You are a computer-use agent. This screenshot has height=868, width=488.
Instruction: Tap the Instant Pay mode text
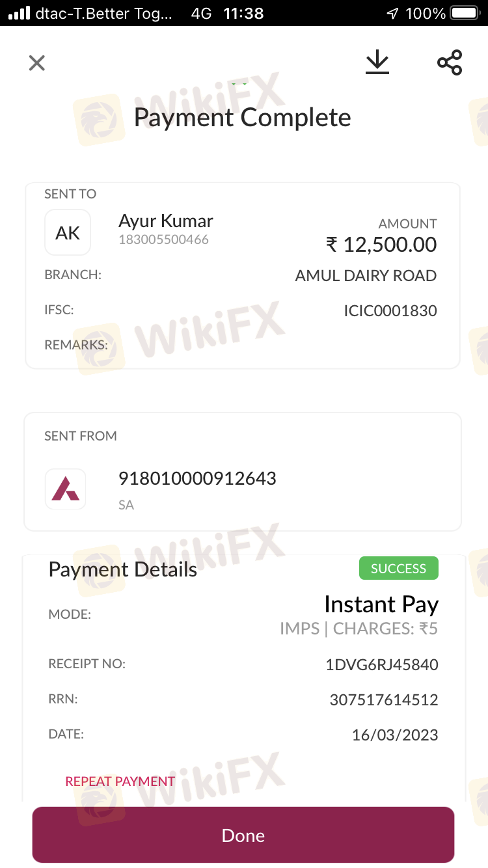(381, 604)
